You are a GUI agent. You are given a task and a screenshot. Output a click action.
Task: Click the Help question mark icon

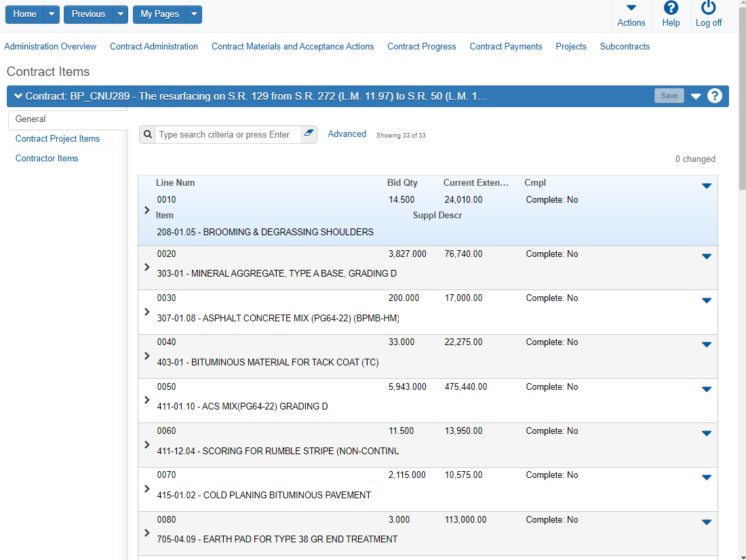coord(671,8)
